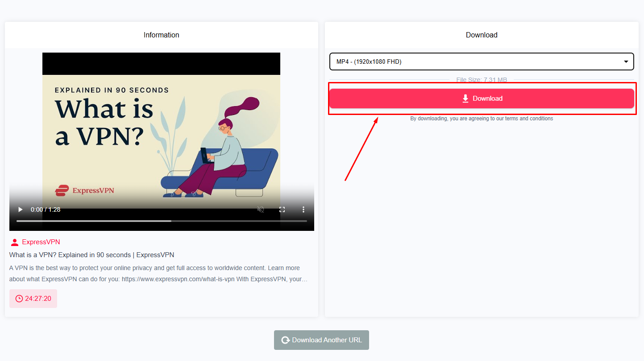Viewport: 644px width, 361px height.
Task: Switch to the Information panel
Action: point(161,35)
